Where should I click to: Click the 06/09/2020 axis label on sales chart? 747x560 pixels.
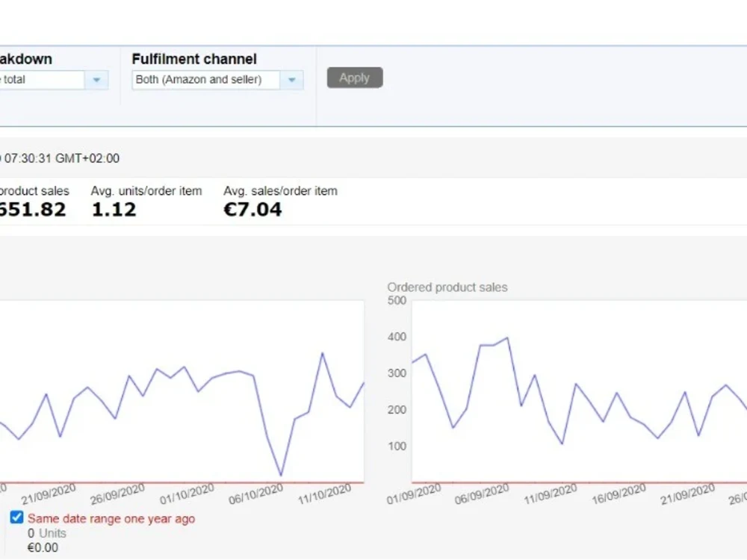pyautogui.click(x=482, y=494)
